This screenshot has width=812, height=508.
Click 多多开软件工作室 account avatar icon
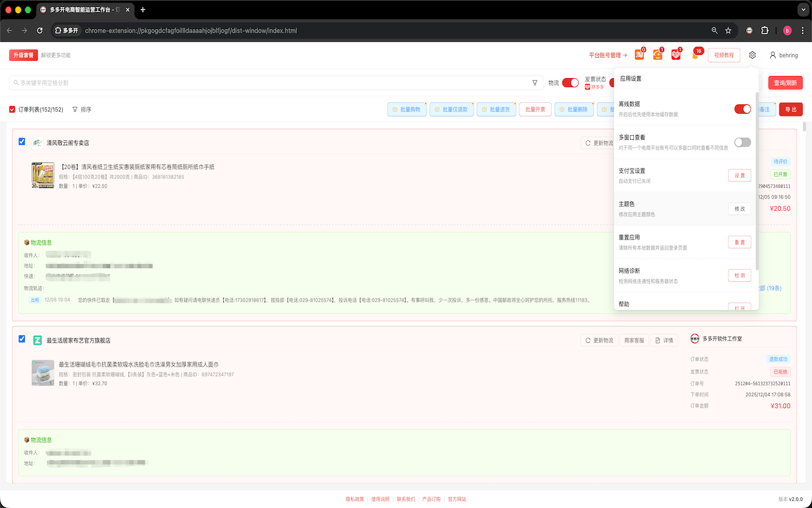695,338
